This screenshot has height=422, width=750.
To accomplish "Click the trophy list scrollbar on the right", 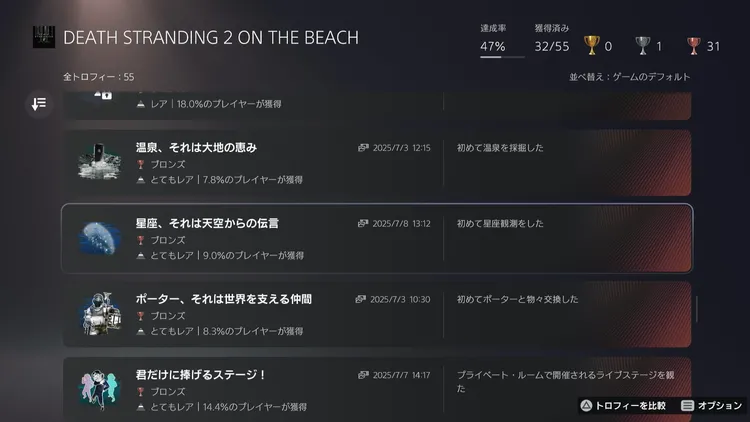I will [696, 307].
